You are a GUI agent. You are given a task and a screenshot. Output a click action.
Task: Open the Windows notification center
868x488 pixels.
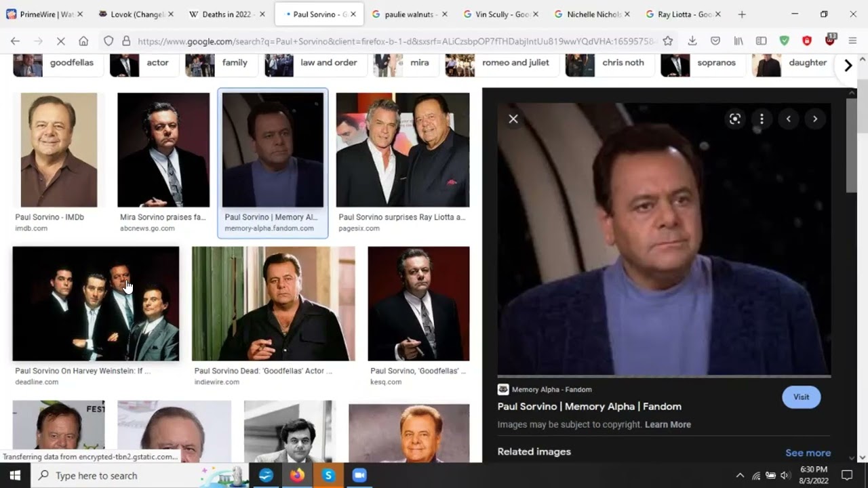(x=846, y=475)
